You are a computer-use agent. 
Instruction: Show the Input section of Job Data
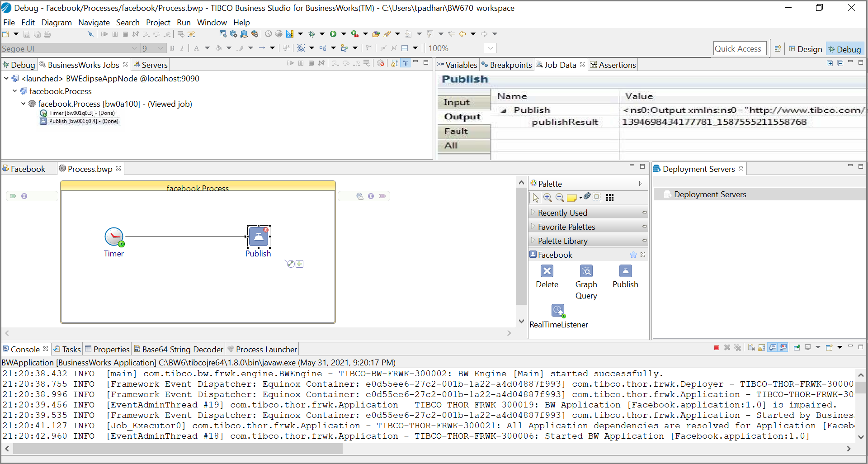(463, 103)
